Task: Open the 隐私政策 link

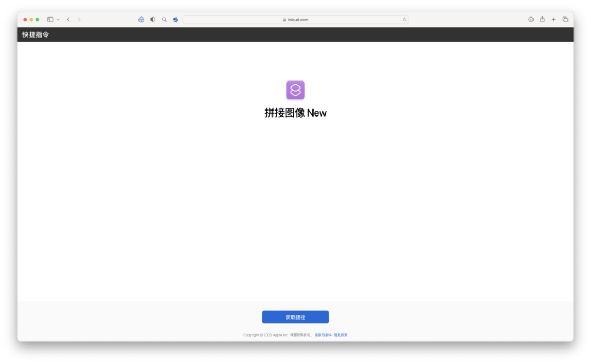Action: (x=341, y=335)
